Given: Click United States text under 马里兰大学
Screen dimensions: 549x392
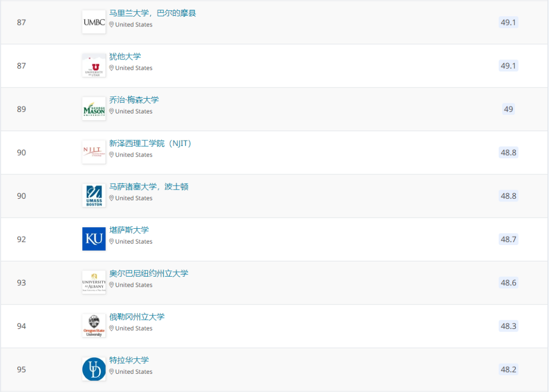Looking at the screenshot, I should coord(134,24).
